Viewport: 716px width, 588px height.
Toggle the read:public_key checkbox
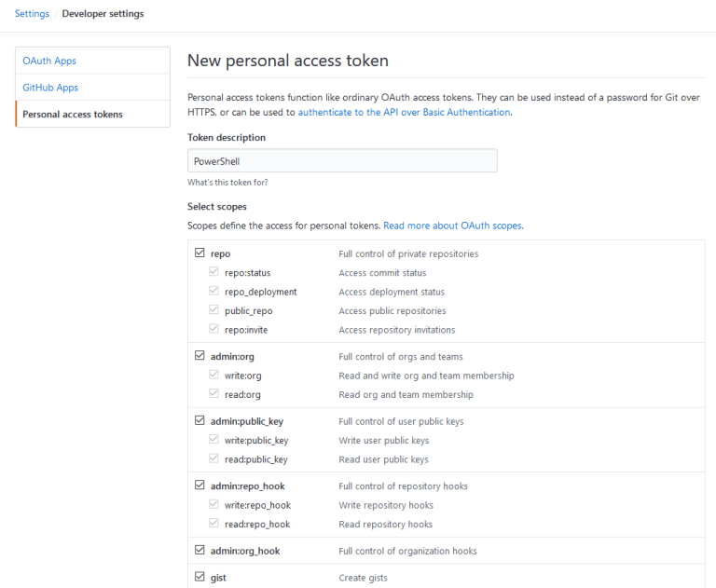click(213, 458)
